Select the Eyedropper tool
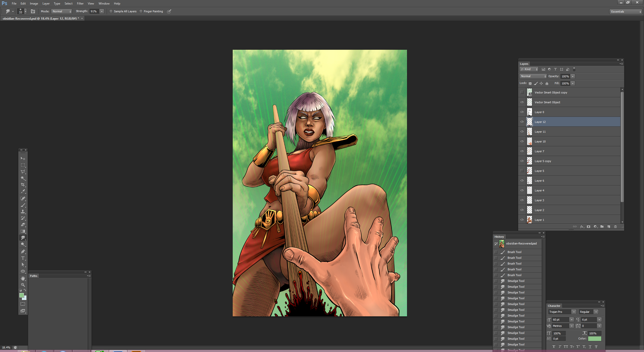The image size is (644, 352). coord(23,191)
